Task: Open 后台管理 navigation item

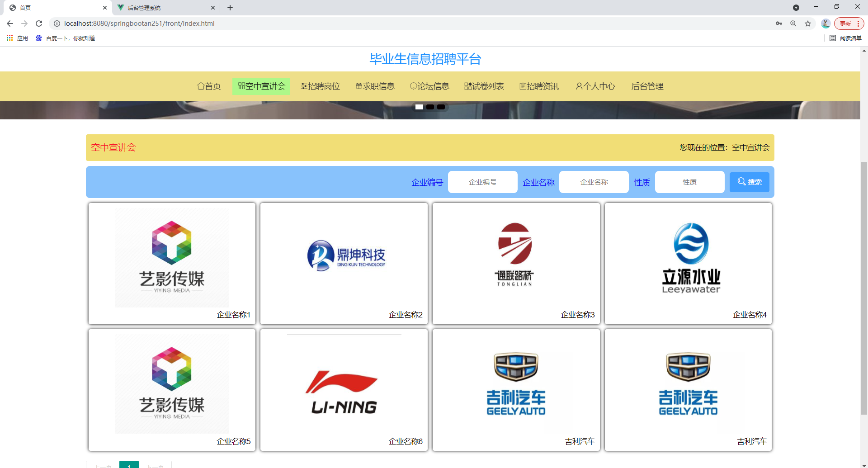Action: [x=647, y=86]
